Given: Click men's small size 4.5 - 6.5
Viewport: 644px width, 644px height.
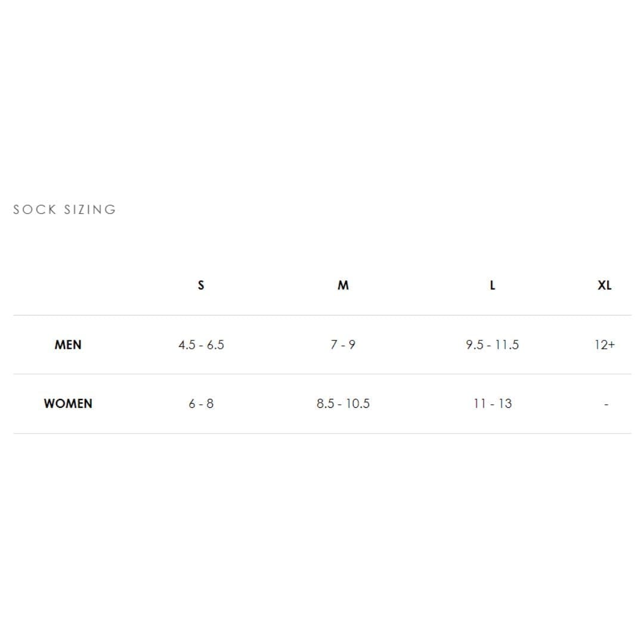Looking at the screenshot, I should [201, 345].
